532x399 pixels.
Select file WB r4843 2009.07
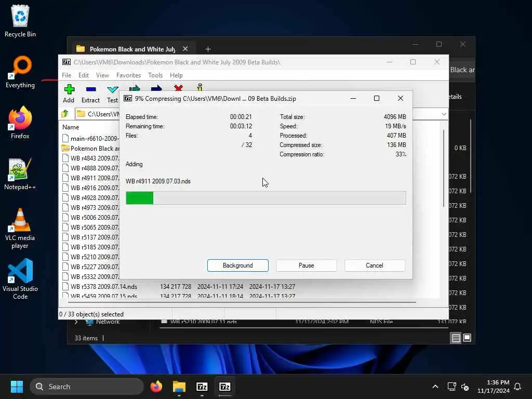pyautogui.click(x=90, y=158)
